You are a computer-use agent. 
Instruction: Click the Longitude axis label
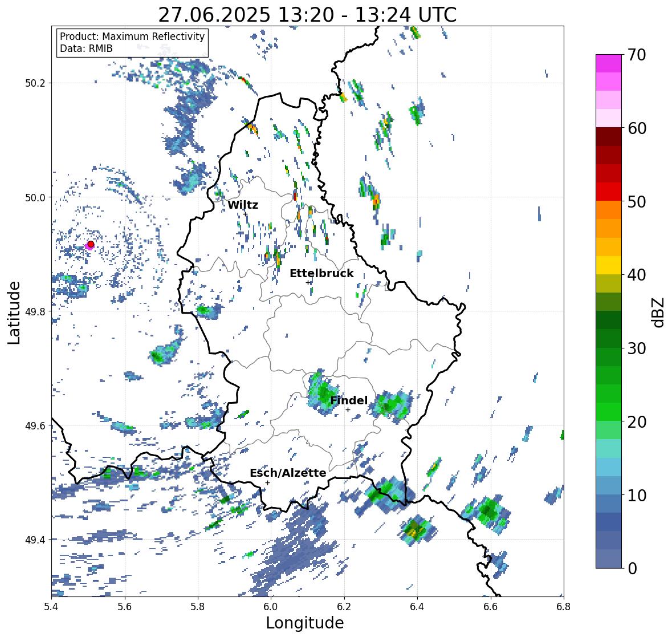[305, 623]
